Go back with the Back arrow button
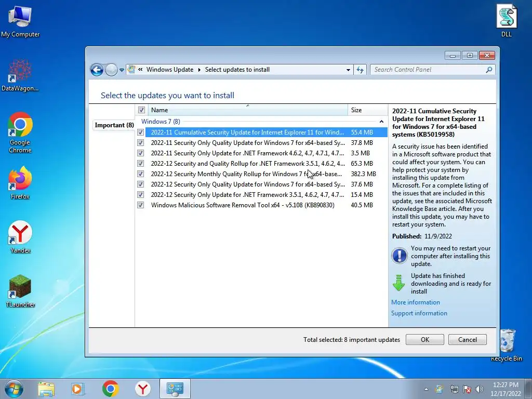The height and width of the screenshot is (399, 532). point(97,70)
